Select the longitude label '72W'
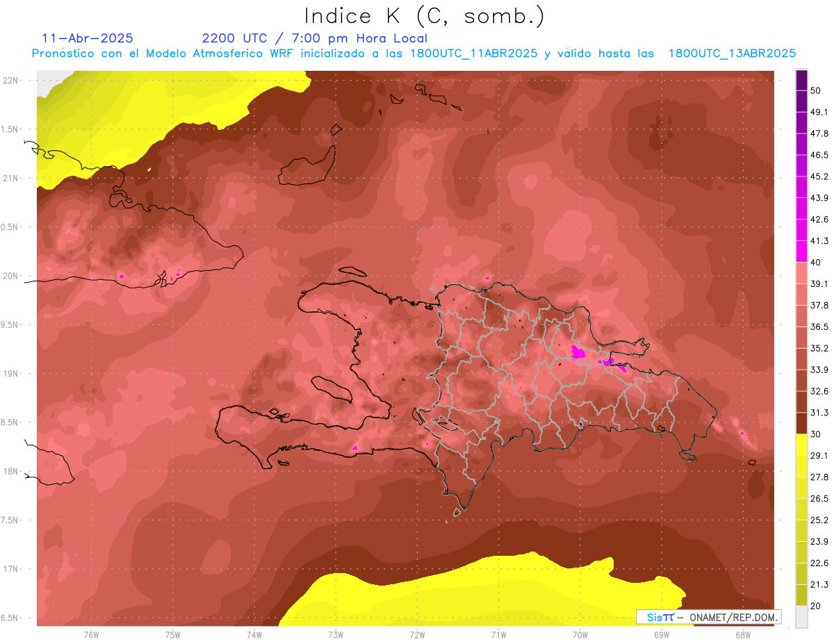Viewport: 834px width, 644px height. [417, 635]
